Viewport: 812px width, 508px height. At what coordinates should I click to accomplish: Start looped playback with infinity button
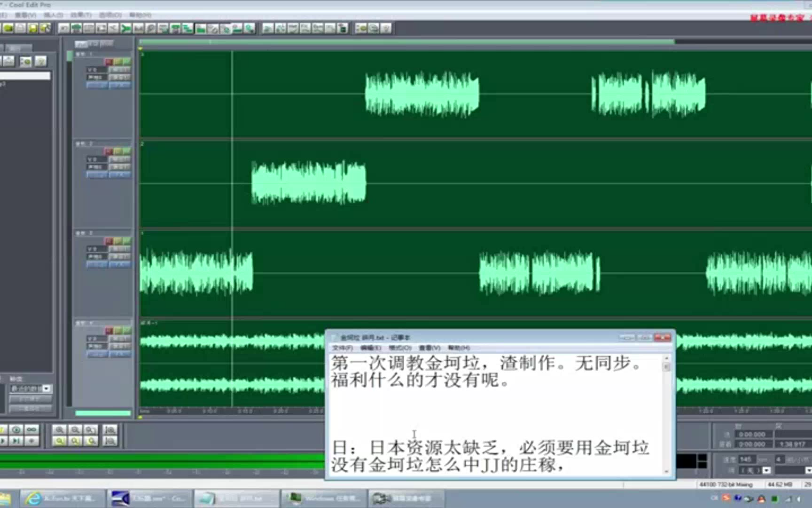click(31, 429)
